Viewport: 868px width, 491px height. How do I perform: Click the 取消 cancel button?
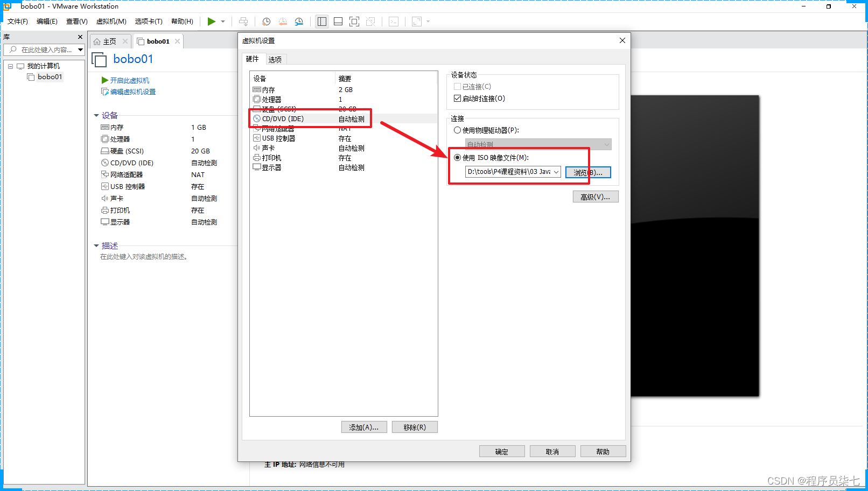(552, 451)
